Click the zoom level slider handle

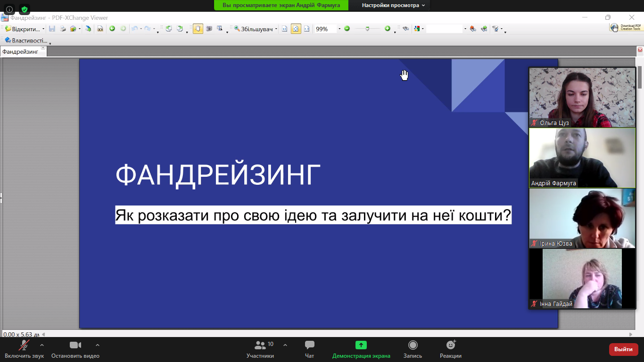pyautogui.click(x=367, y=29)
